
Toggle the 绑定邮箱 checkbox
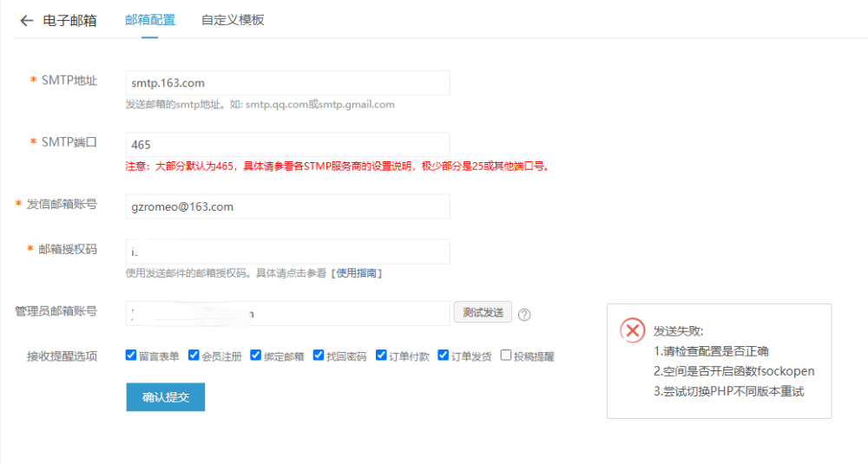pyautogui.click(x=256, y=355)
